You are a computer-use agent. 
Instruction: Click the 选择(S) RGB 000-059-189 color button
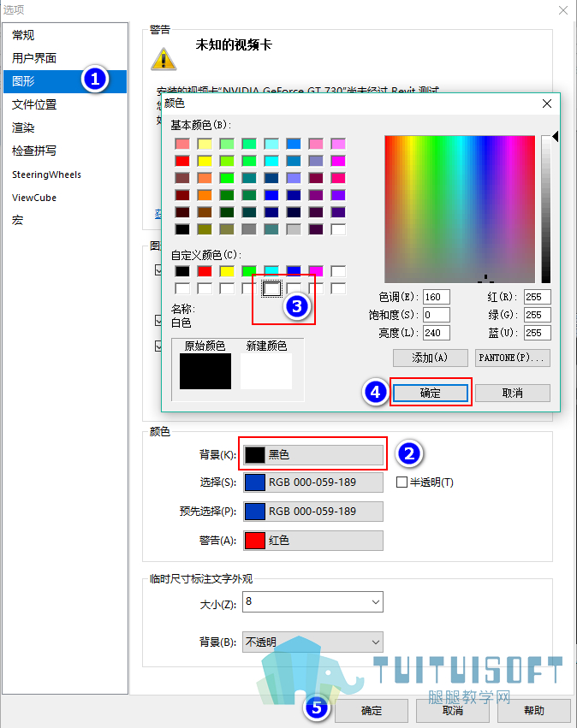click(x=313, y=482)
